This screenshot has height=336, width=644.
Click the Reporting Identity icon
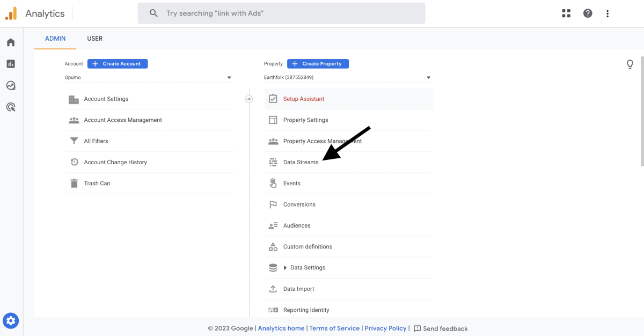[x=273, y=310]
